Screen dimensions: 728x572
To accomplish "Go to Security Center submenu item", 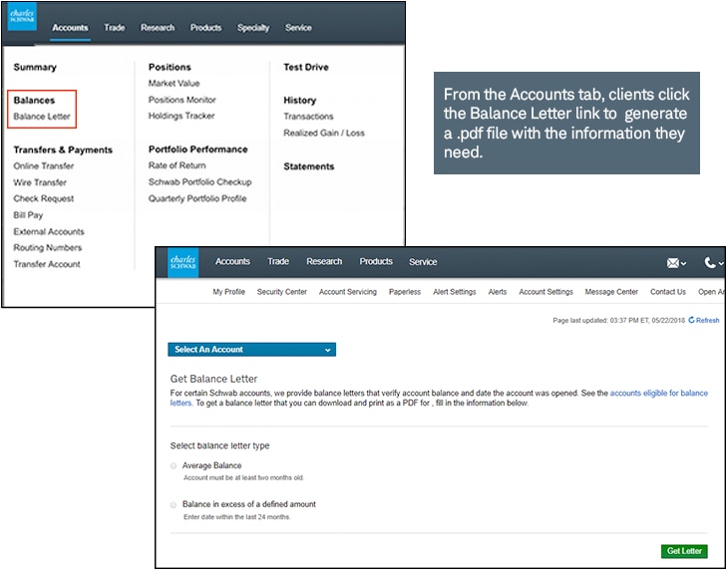I will tap(282, 292).
